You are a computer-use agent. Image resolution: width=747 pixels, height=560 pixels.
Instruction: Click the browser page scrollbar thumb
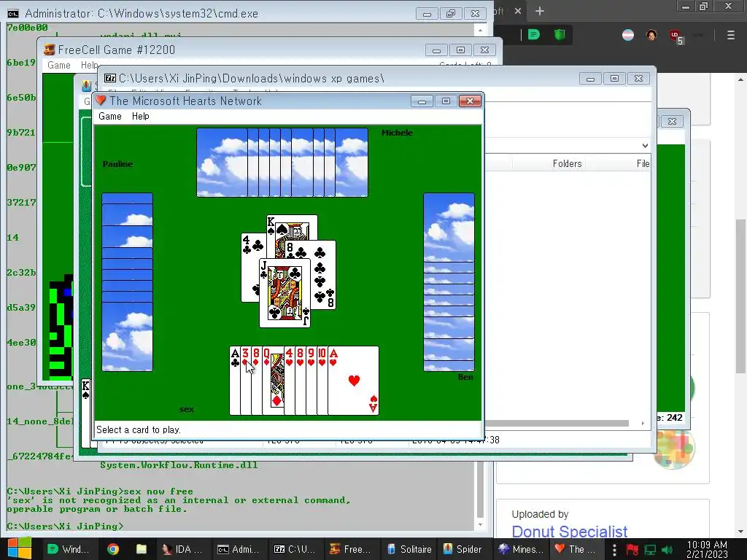pyautogui.click(x=740, y=296)
